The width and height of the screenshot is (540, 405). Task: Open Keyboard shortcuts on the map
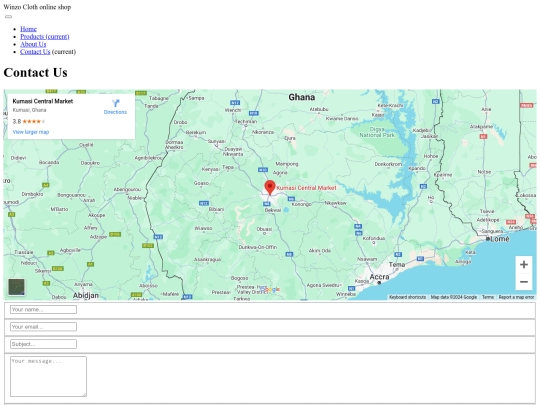coord(407,297)
